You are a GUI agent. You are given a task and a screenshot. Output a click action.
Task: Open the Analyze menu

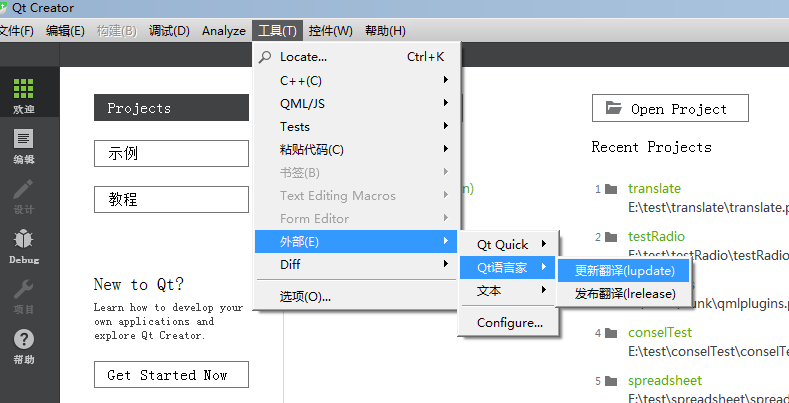(224, 31)
